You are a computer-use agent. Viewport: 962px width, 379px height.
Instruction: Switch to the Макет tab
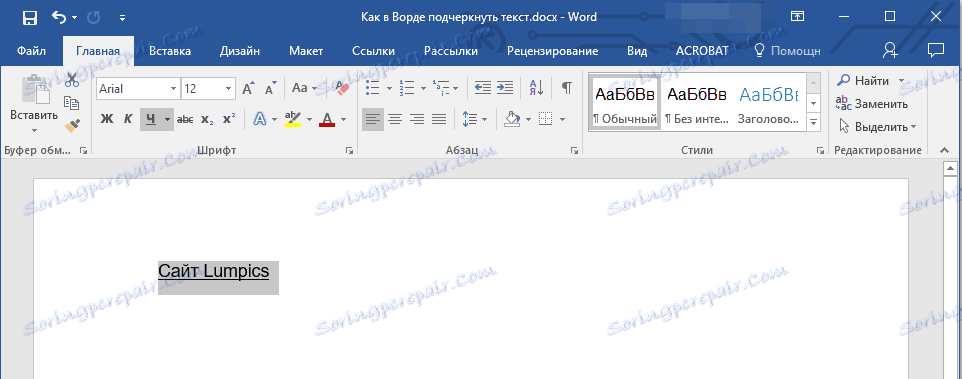click(306, 52)
